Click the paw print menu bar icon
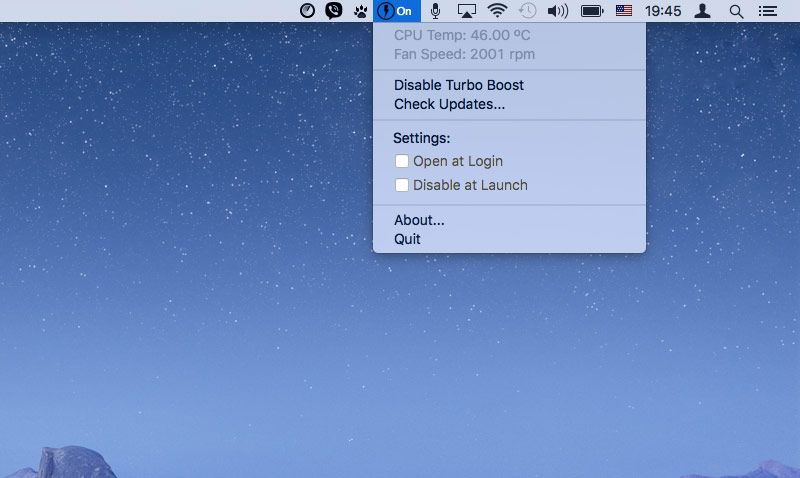Viewport: 800px width, 478px height. (360, 11)
